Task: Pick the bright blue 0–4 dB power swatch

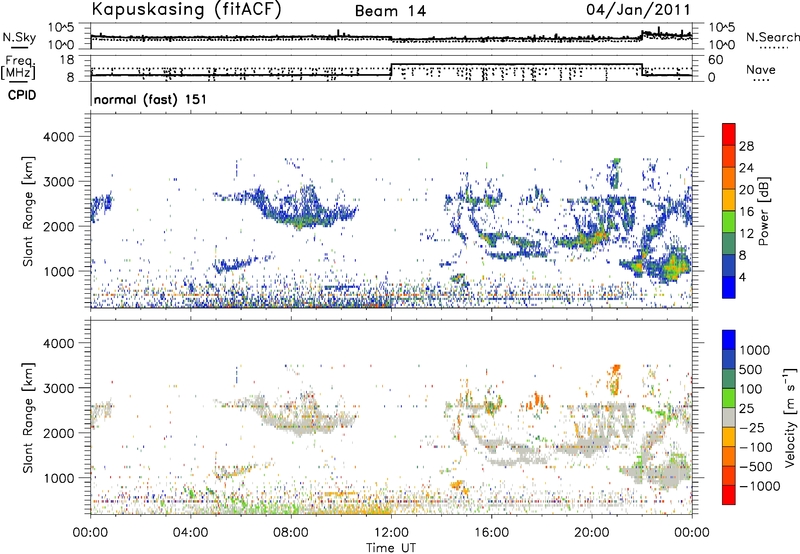Action: 729,287
